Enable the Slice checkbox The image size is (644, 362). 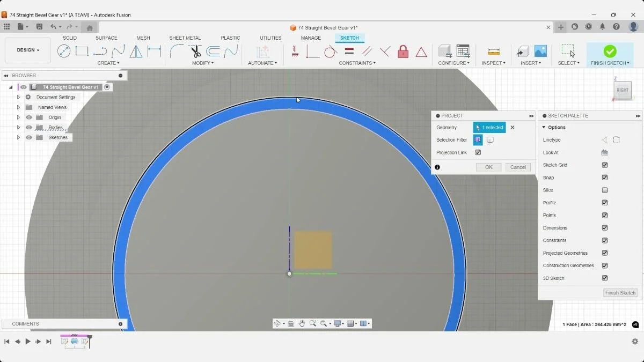tap(605, 190)
